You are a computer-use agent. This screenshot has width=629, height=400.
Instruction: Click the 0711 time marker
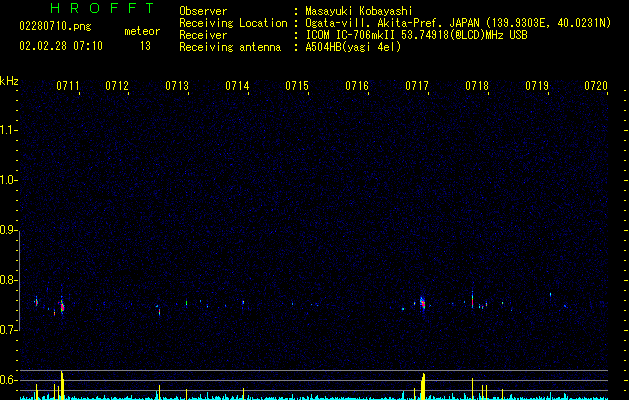(68, 86)
